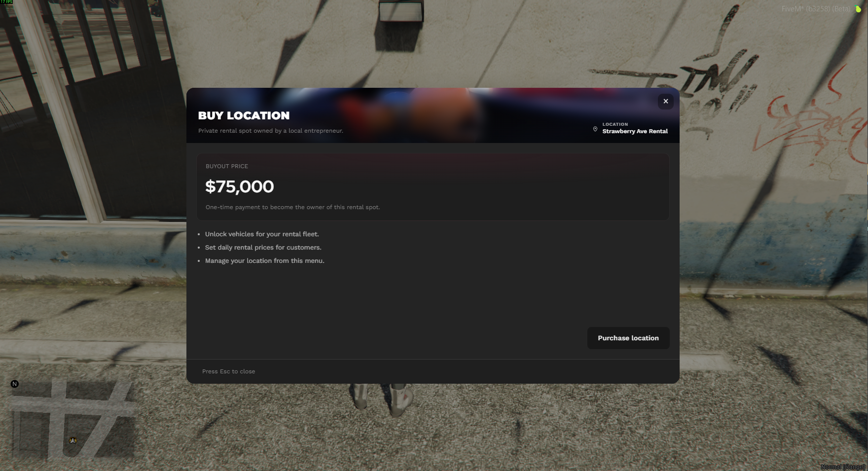Click the FiveM (b3258) Beta watermark text
This screenshot has height=471, width=868.
click(816, 9)
